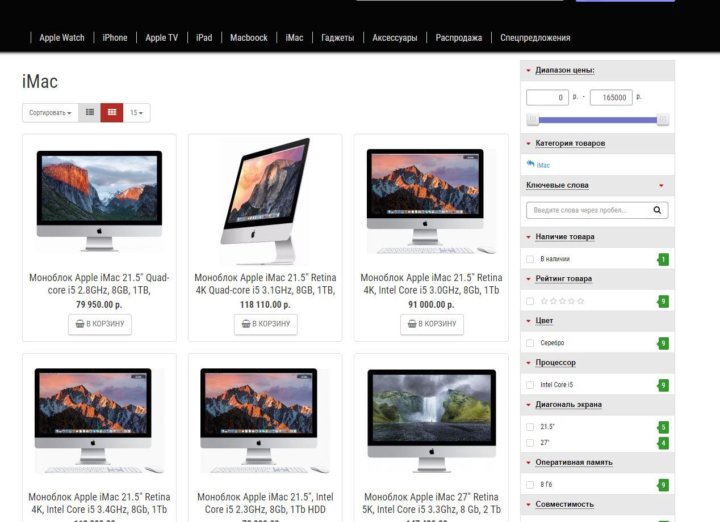720x522 pixels.
Task: Click the purple price range slider track
Action: point(597,120)
